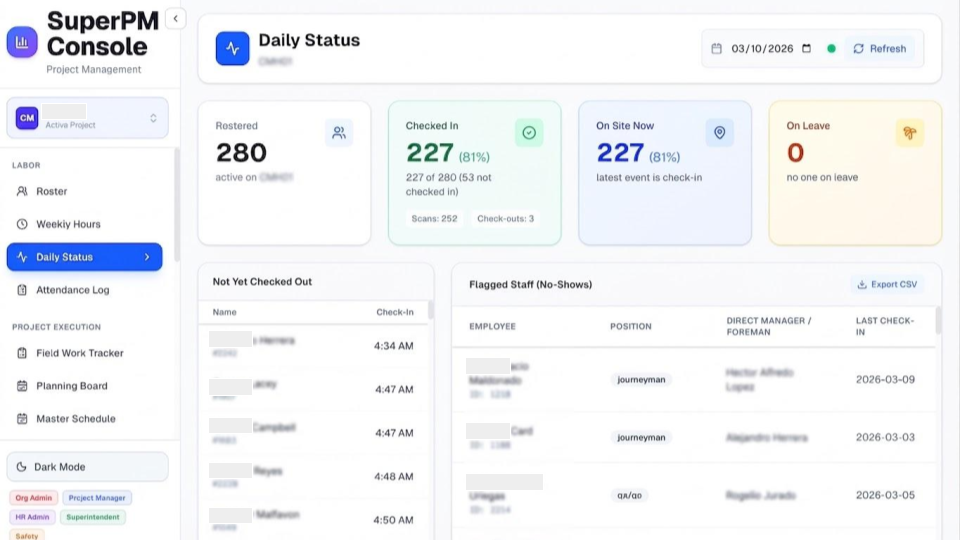Click the Org Admin role tag
This screenshot has width=960, height=540.
click(34, 498)
